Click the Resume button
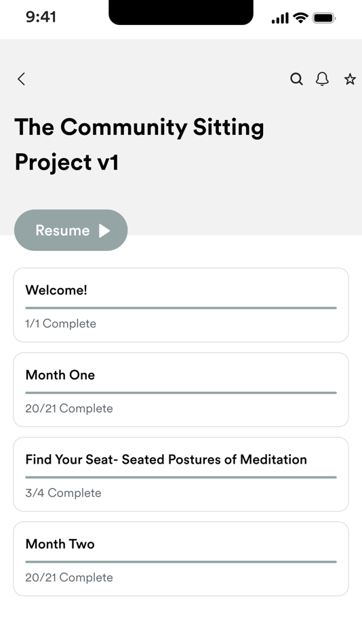Screen dimensions: 362x644 (x=71, y=230)
